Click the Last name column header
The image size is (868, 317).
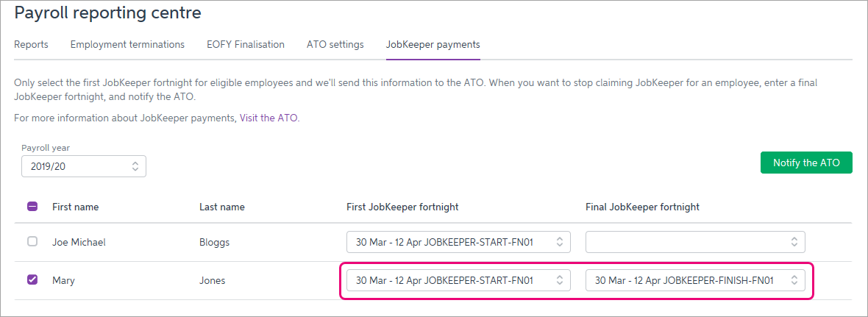(221, 207)
